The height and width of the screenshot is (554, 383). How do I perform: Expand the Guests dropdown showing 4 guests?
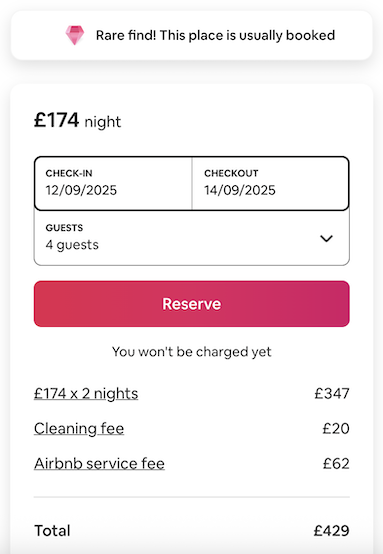tap(192, 238)
